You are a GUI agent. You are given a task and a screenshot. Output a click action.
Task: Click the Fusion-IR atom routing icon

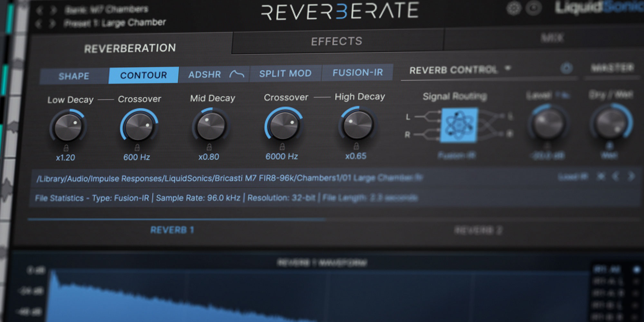coord(459,125)
